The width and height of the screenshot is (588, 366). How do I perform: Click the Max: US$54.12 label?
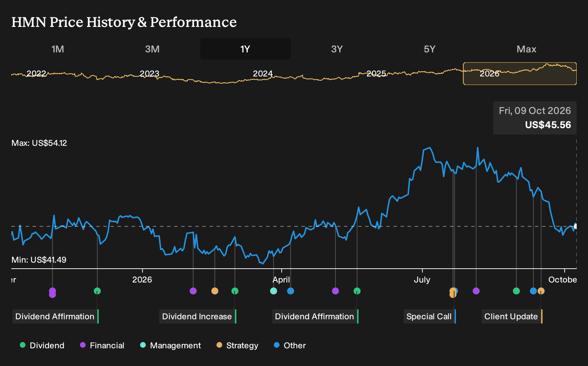(39, 143)
